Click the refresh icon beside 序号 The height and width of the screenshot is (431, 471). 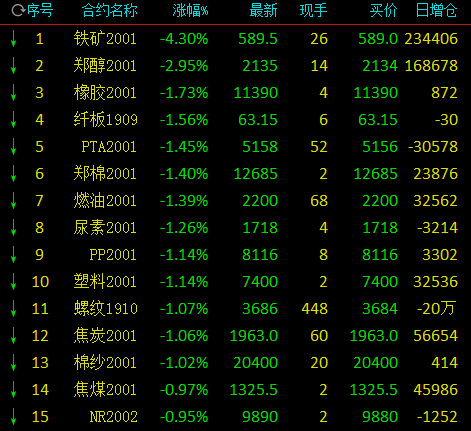pos(18,11)
